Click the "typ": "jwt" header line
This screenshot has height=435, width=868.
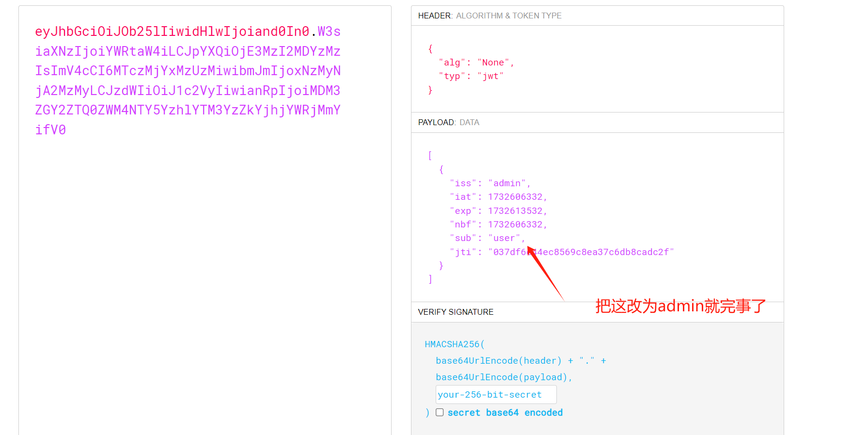tap(471, 76)
